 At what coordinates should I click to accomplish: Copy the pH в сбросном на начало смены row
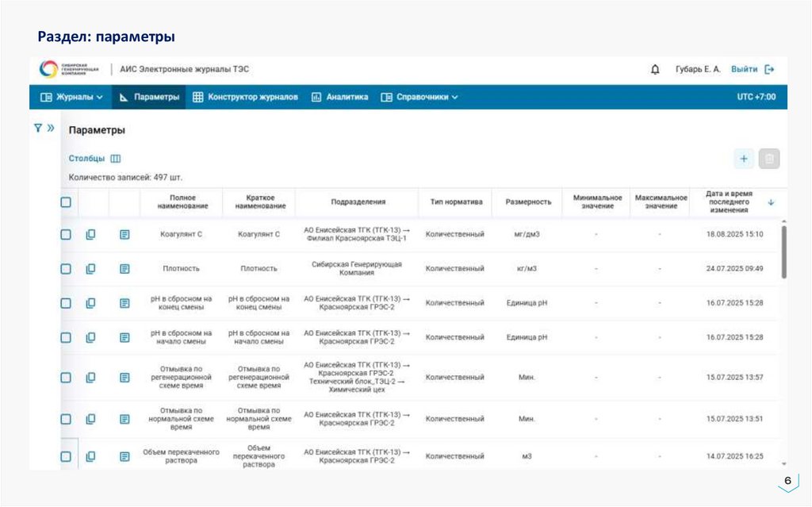(x=90, y=337)
